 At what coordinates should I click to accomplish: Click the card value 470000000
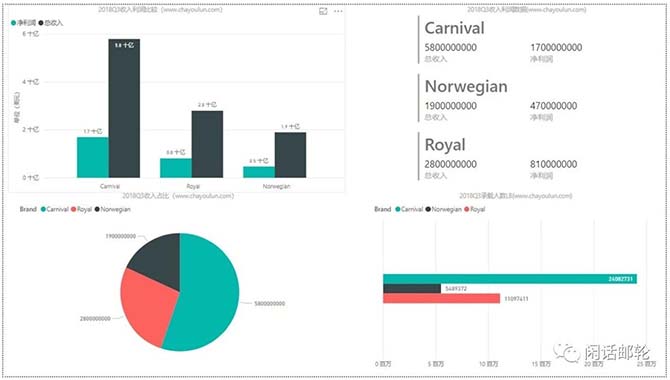[554, 106]
